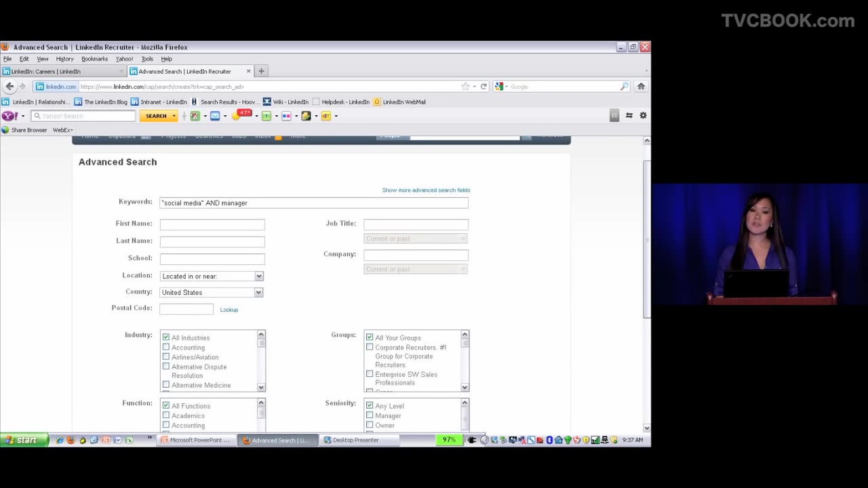Open the weather 47° toolbar icon
The image size is (868, 488).
[242, 115]
